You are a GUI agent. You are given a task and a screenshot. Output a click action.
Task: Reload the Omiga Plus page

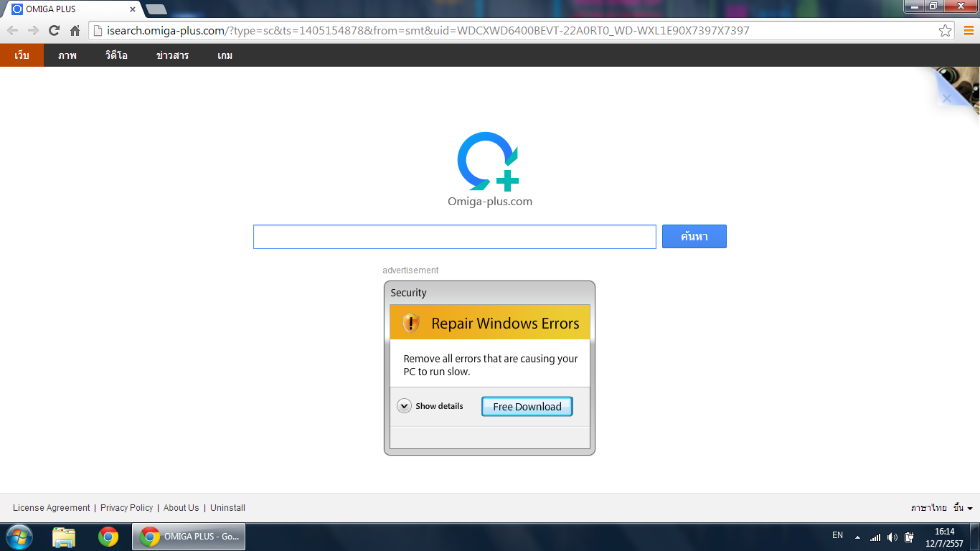[x=54, y=31]
